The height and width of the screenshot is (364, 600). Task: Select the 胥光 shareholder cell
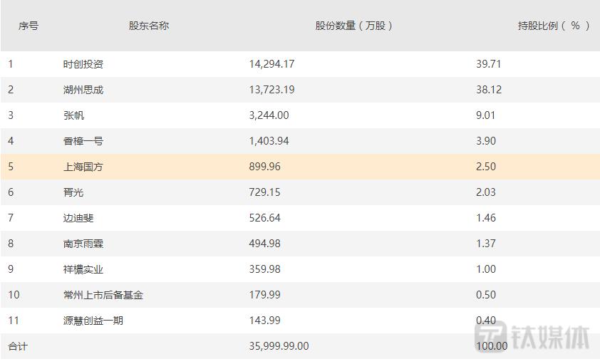(73, 192)
